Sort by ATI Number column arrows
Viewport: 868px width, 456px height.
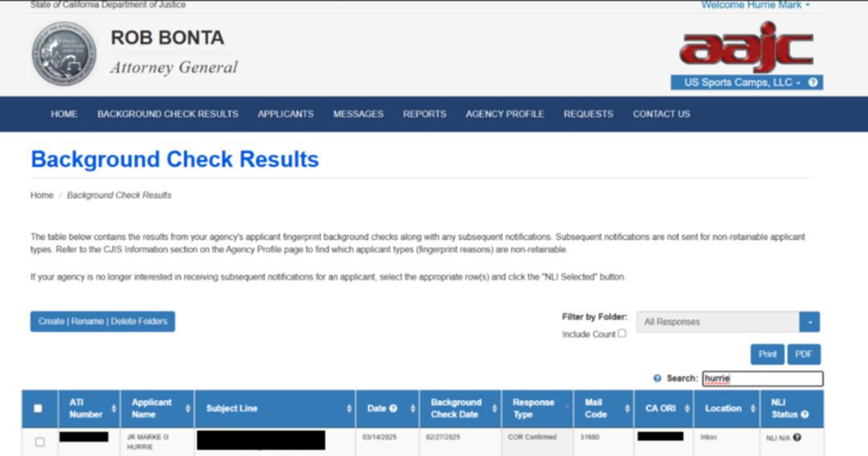pyautogui.click(x=113, y=409)
